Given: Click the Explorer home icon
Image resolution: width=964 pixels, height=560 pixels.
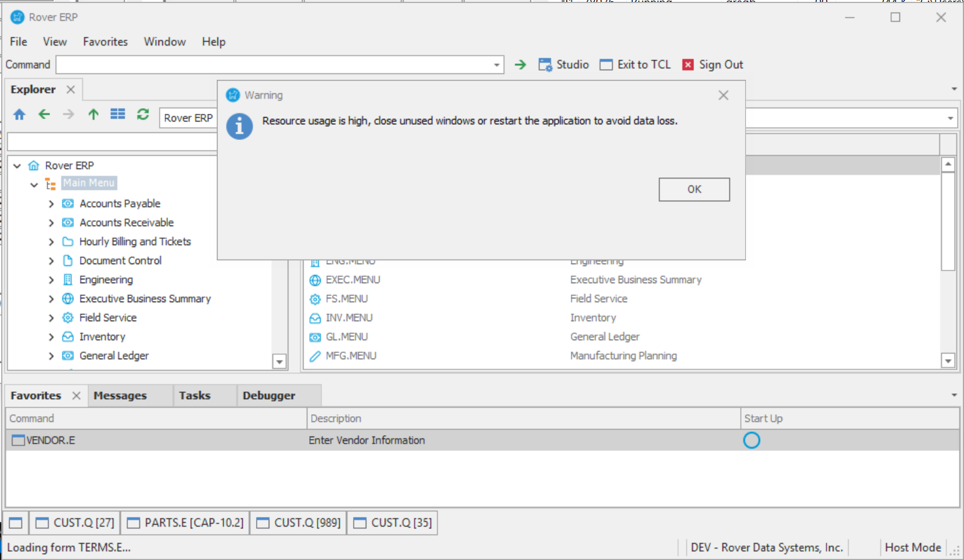Looking at the screenshot, I should (x=20, y=115).
